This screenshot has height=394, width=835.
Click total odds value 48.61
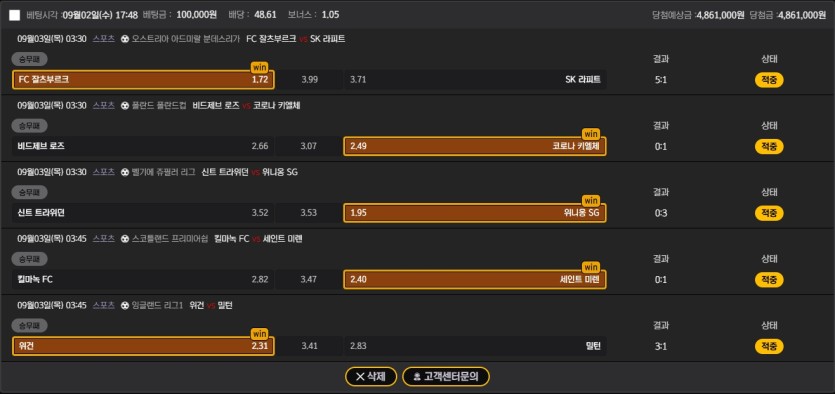tap(265, 15)
